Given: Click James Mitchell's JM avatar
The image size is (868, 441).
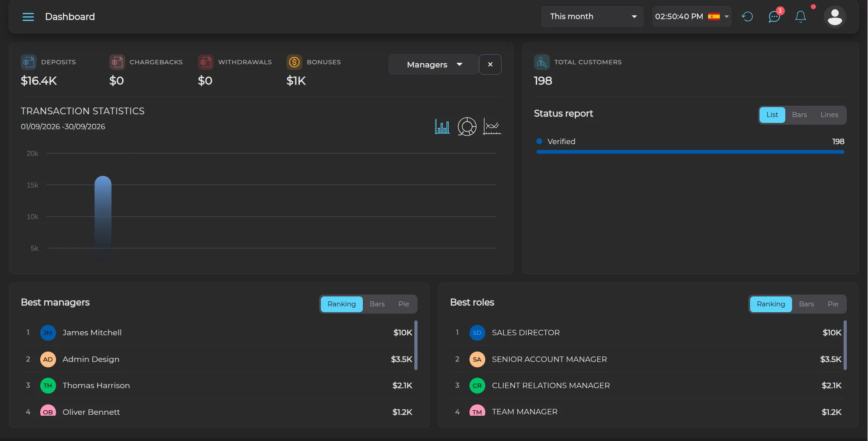Looking at the screenshot, I should point(48,333).
